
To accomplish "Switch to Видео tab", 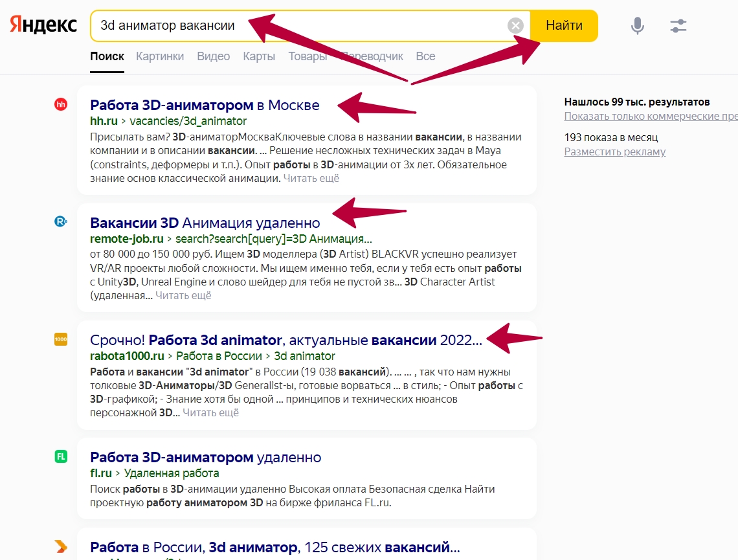I will click(x=213, y=56).
